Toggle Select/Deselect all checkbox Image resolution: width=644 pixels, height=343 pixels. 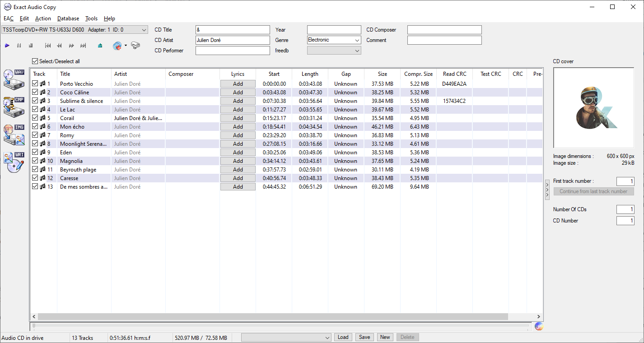pyautogui.click(x=35, y=61)
